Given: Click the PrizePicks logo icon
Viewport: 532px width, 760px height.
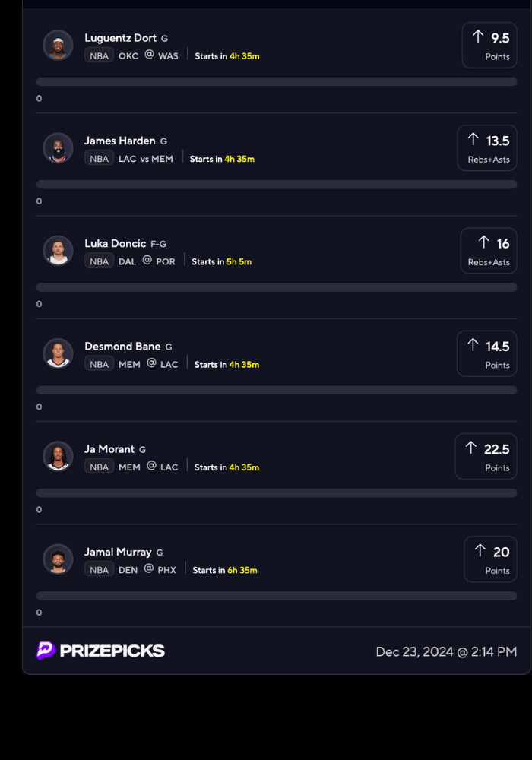Looking at the screenshot, I should point(46,651).
